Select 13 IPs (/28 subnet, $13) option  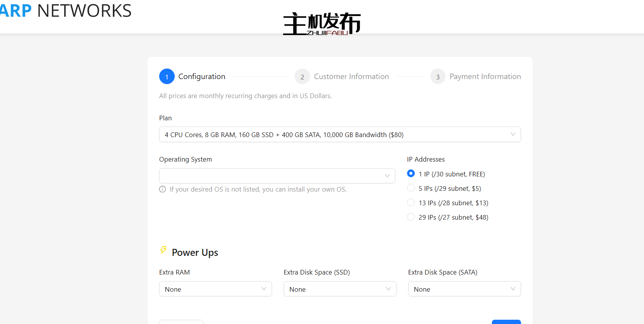click(x=411, y=202)
